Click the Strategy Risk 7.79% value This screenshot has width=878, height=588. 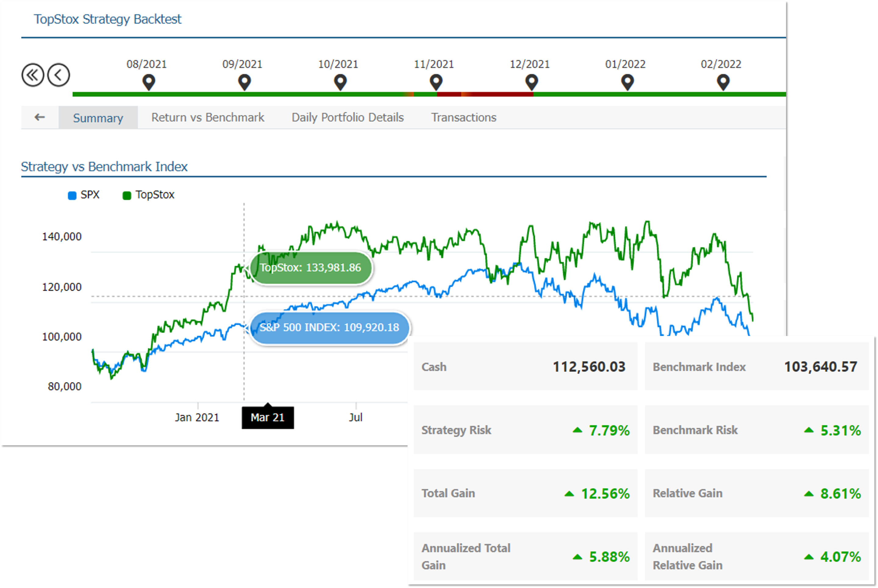tap(609, 430)
